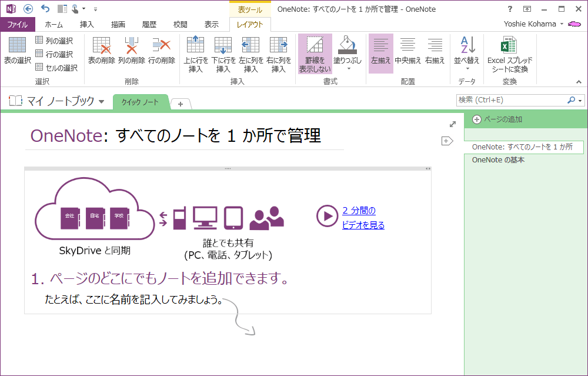Viewport: 588px width, 376px height.
Task: Click the OneNote application icon
Action: [x=11, y=9]
